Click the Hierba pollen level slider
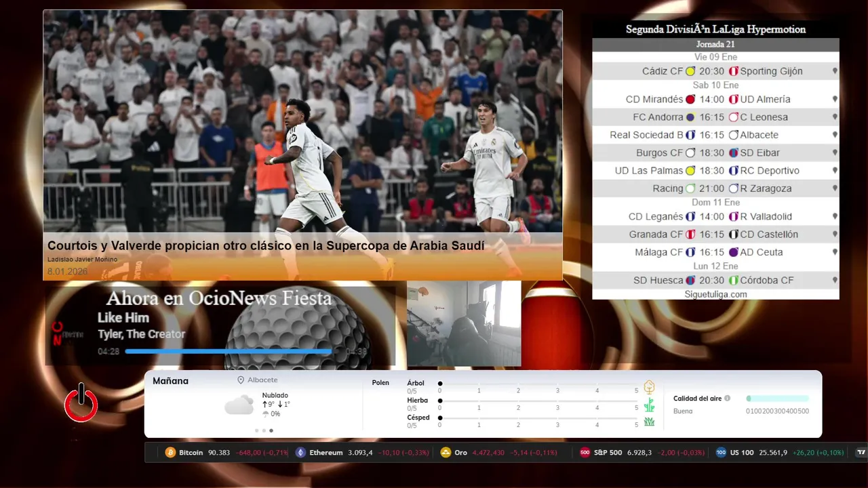Image resolution: width=868 pixels, height=488 pixels. [x=538, y=401]
